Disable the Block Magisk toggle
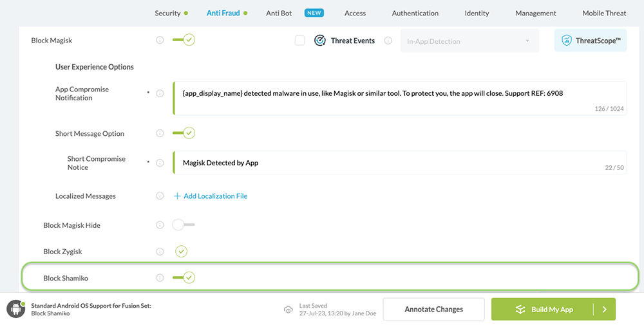 click(184, 41)
